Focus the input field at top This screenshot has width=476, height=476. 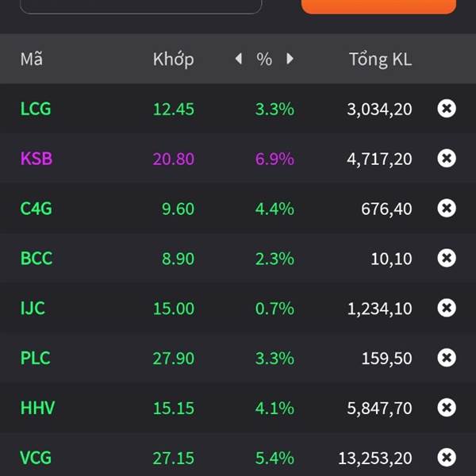[141, 6]
